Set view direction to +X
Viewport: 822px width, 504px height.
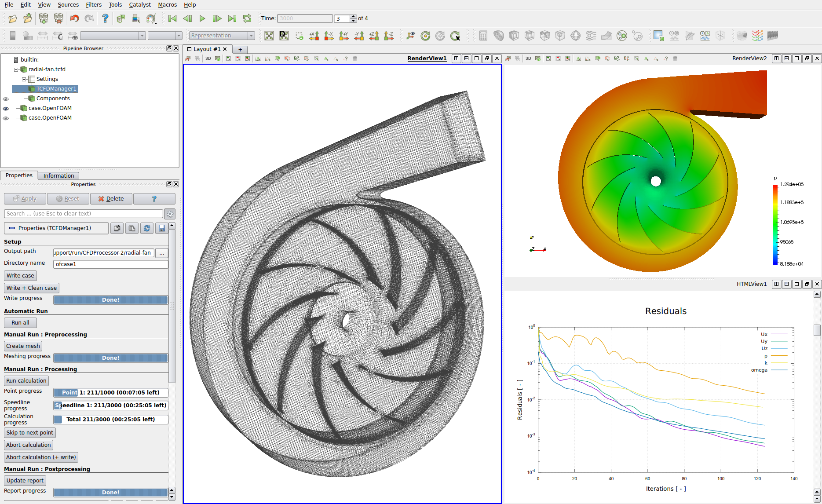pos(314,36)
